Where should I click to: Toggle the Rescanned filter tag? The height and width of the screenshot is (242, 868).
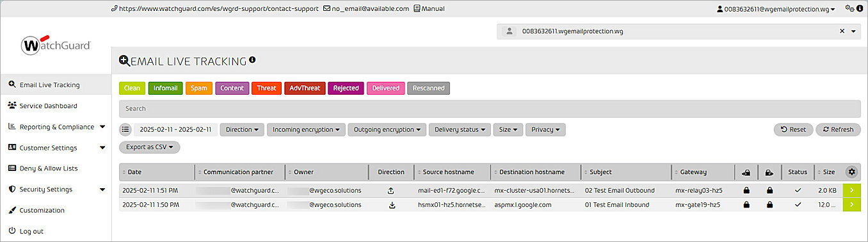tap(429, 88)
